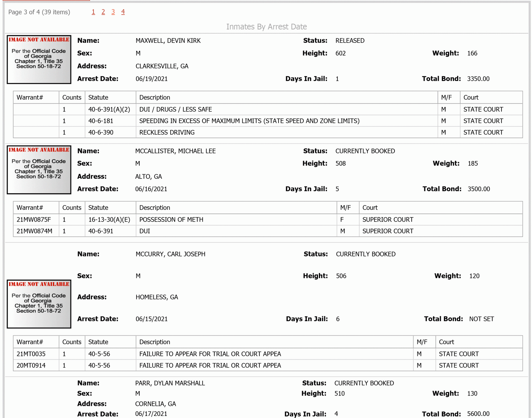The image size is (532, 418).
Task: Click the RECKLESS DRIVING charge row
Action: (x=268, y=132)
